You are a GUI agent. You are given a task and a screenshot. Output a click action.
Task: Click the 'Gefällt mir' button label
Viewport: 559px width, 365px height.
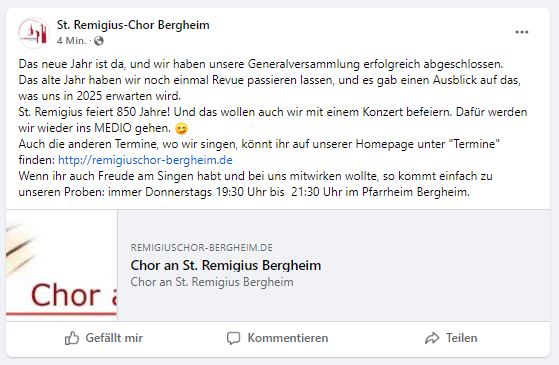(114, 338)
